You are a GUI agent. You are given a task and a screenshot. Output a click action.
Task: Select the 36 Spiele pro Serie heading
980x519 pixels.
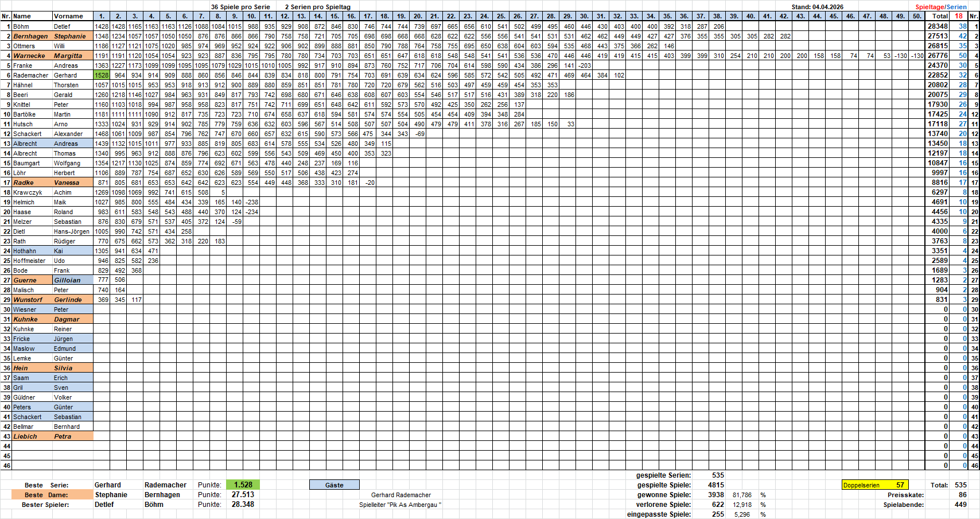tap(240, 7)
